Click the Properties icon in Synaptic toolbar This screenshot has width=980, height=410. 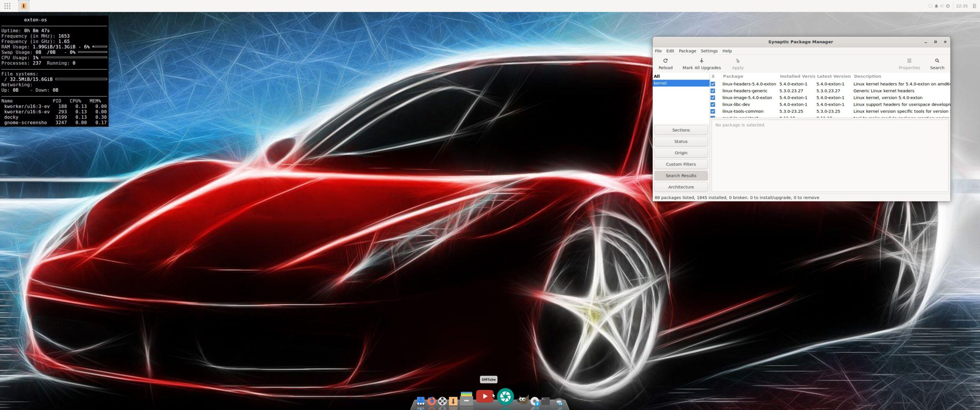pos(909,61)
